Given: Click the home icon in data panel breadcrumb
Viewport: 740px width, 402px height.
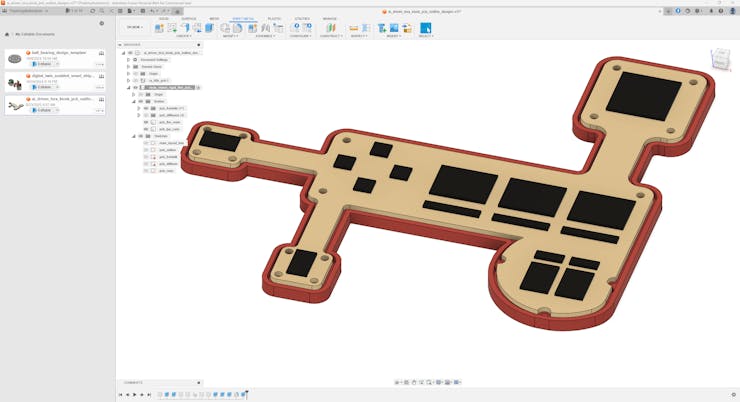Looking at the screenshot, I should (x=7, y=34).
